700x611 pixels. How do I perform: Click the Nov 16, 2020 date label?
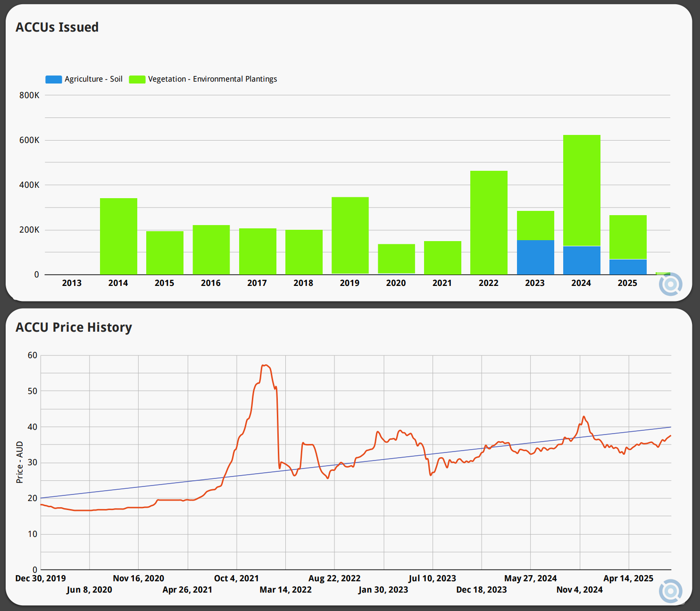coord(139,578)
